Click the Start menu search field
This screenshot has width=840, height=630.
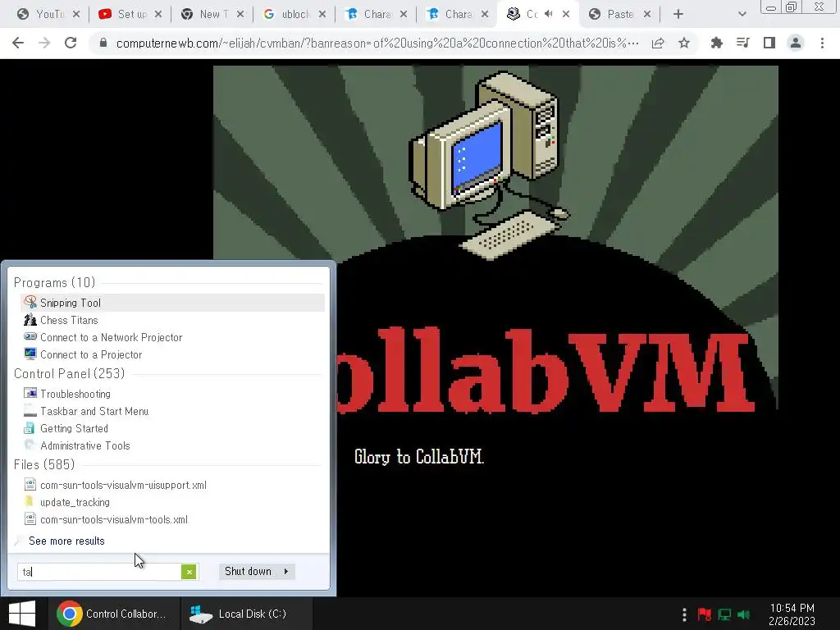[99, 572]
